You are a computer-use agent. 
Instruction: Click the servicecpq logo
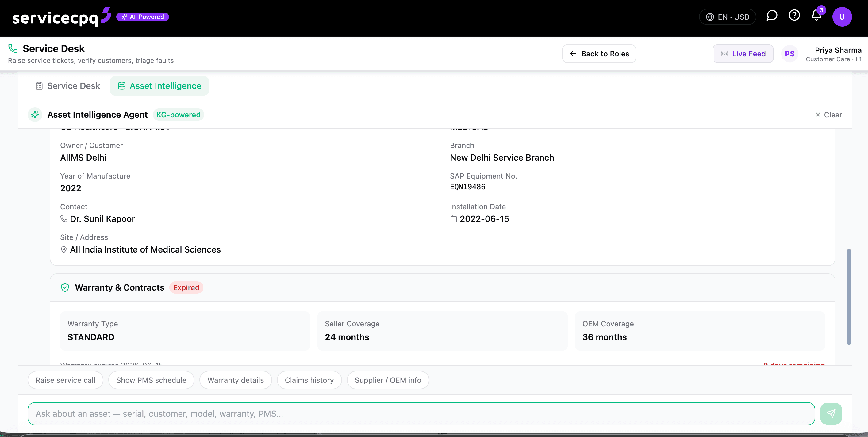point(62,17)
